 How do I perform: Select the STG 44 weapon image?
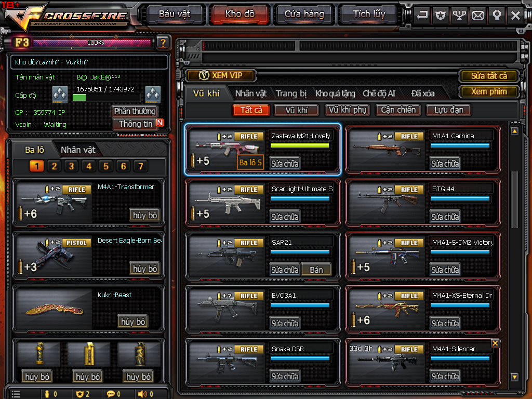(x=387, y=203)
